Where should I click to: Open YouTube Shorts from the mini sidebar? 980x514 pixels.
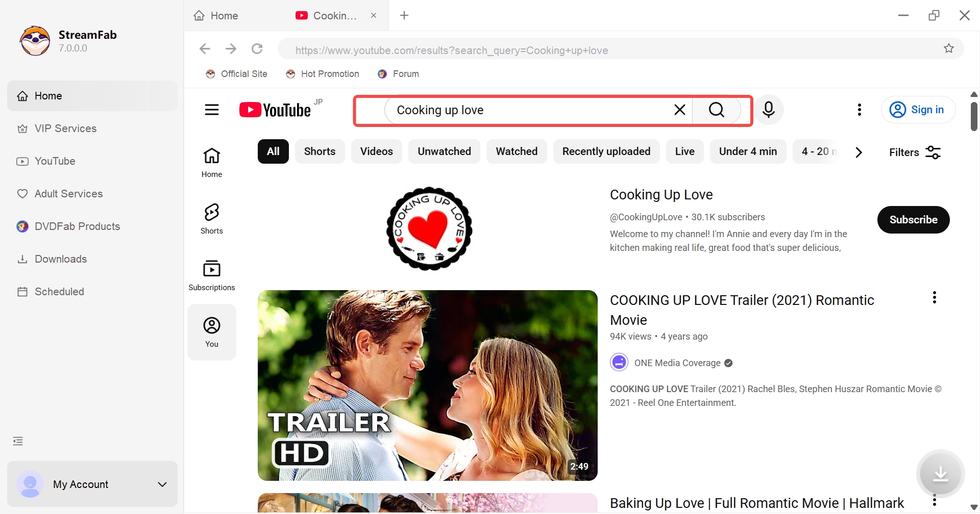point(212,218)
